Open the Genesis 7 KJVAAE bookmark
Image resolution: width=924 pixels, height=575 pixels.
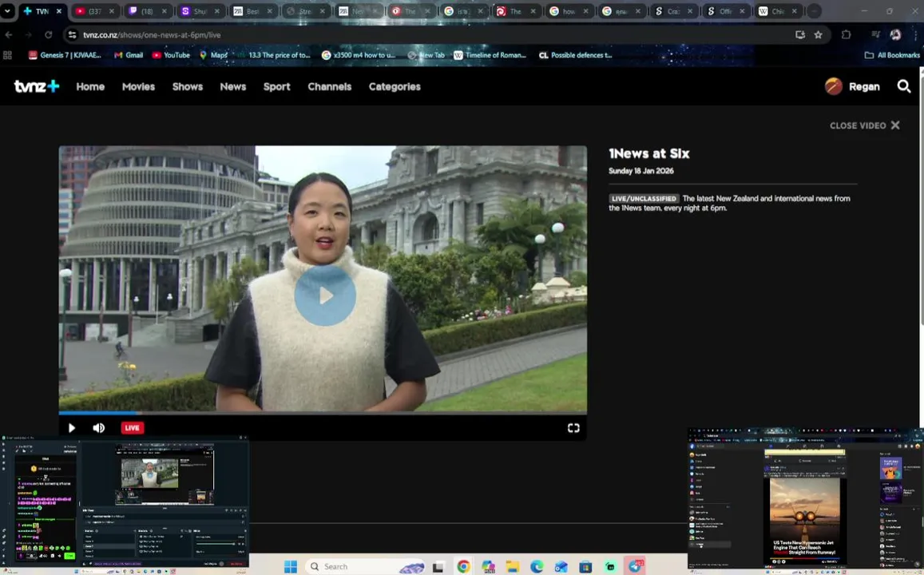point(65,55)
